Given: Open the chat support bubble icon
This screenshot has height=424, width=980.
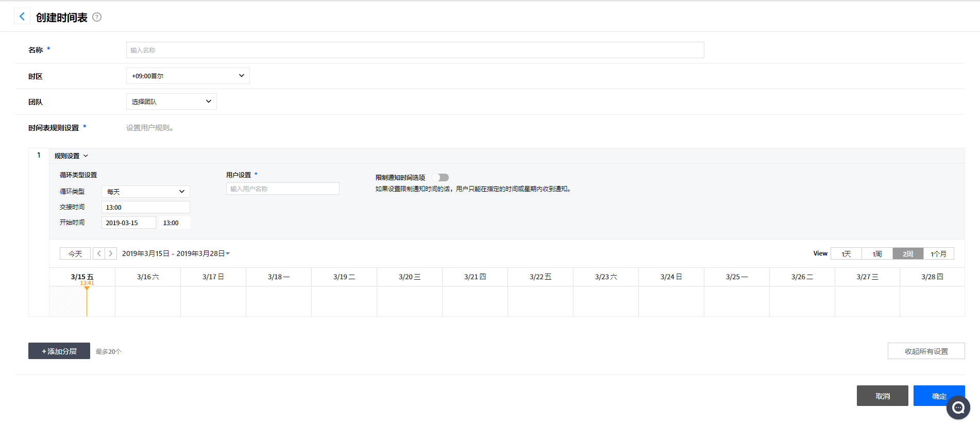Looking at the screenshot, I should click(x=958, y=408).
